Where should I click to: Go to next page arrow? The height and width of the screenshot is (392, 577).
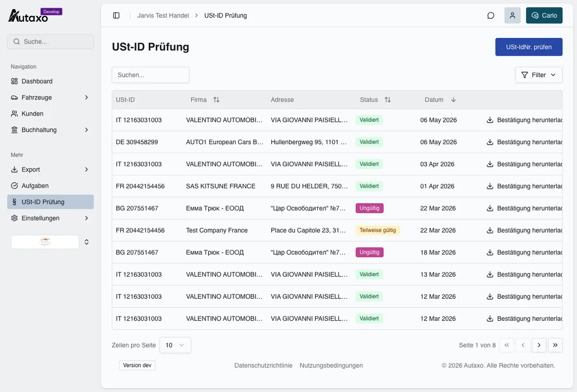(x=539, y=345)
